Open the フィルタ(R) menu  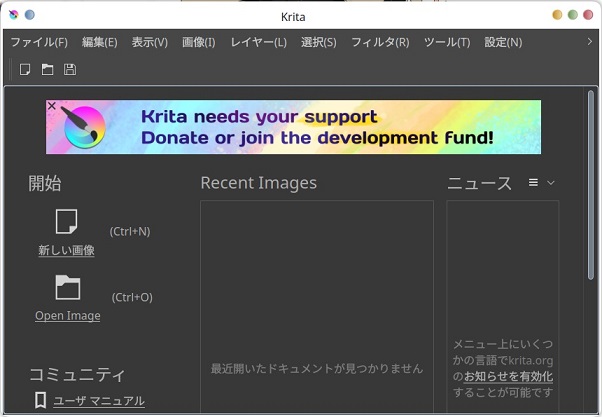(x=379, y=42)
